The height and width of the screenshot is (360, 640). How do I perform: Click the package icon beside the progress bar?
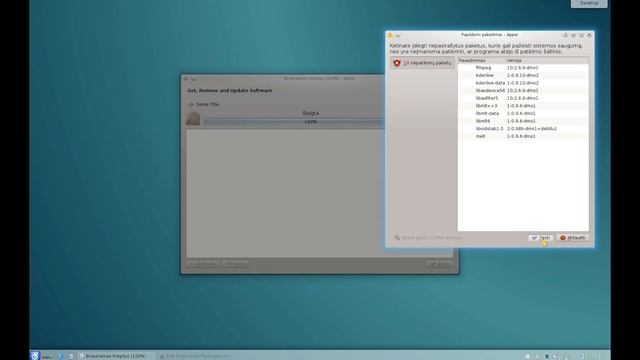(193, 118)
